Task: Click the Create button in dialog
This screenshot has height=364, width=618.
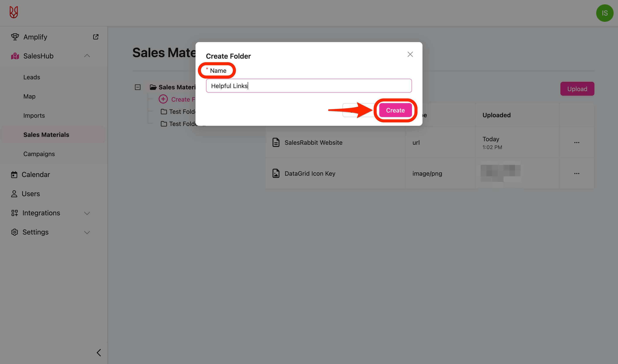Action: [395, 110]
